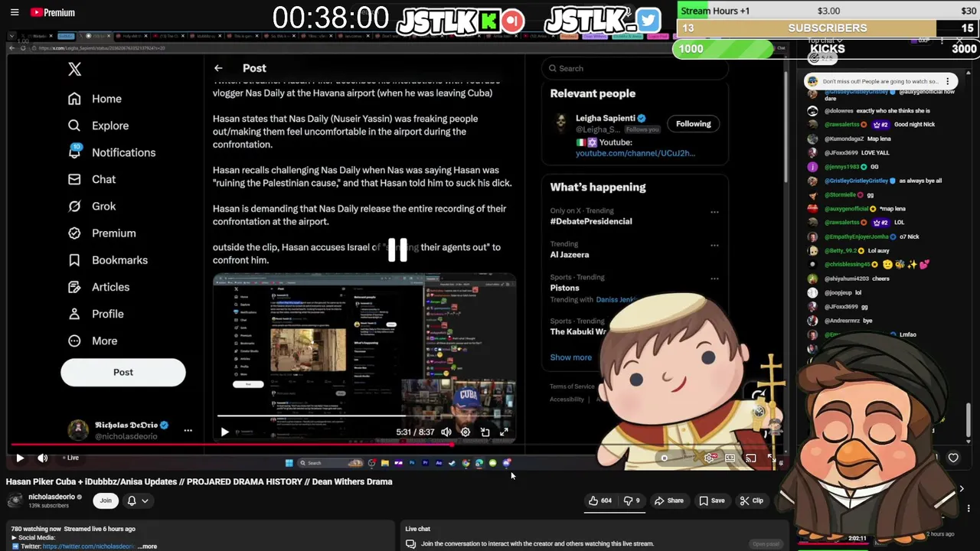Click the Profile icon in X sidebar
980x551 pixels.
[74, 314]
